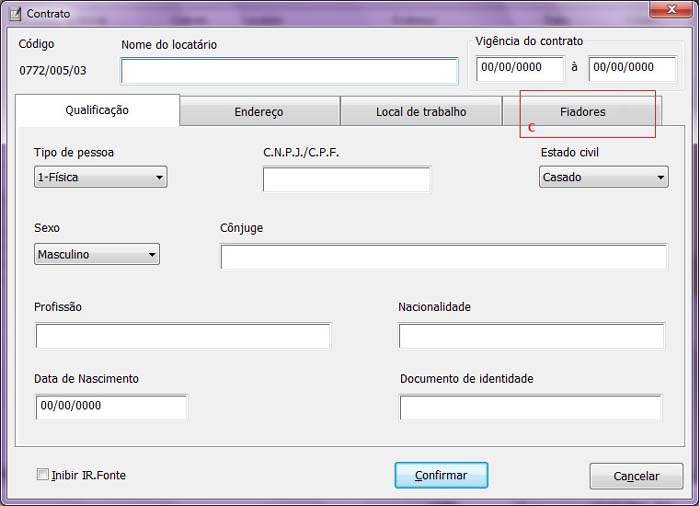Viewport: 700px width, 506px height.
Task: Open the Tipo de pessoa dropdown
Action: (x=100, y=177)
